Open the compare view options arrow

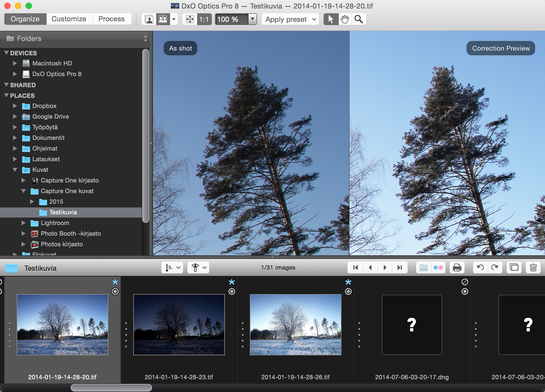pyautogui.click(x=174, y=19)
